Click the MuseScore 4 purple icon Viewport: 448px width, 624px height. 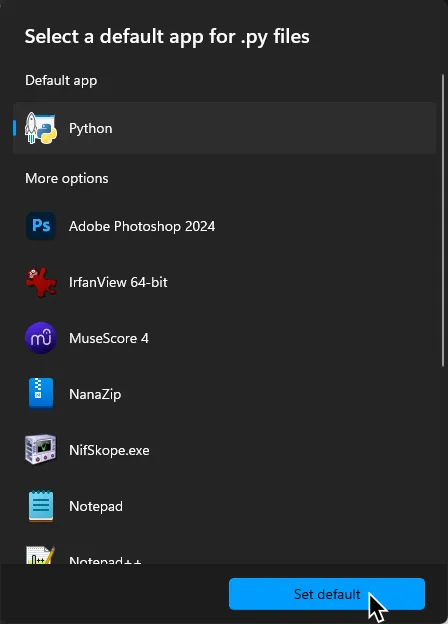tap(41, 338)
